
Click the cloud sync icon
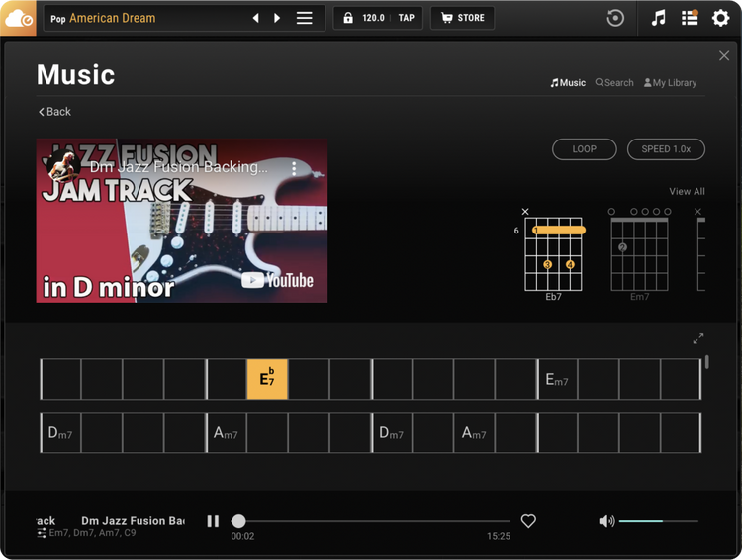pos(18,18)
